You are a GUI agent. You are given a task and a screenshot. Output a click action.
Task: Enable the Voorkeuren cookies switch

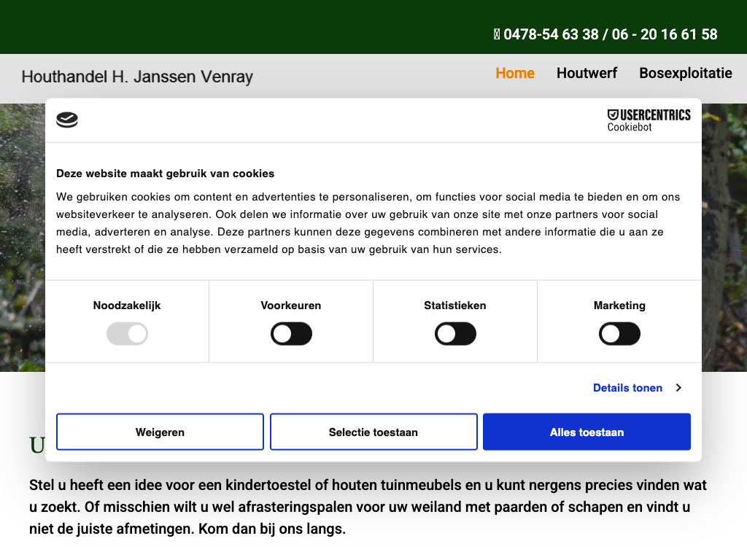pos(291,335)
